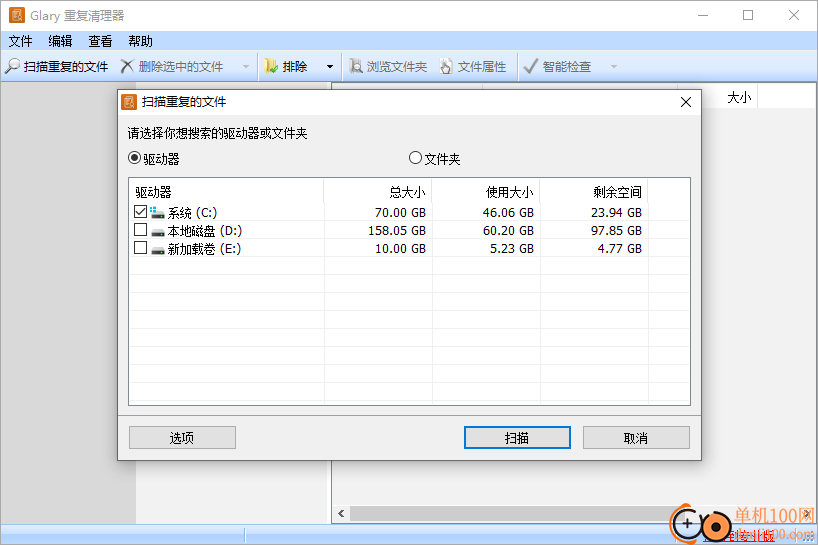Select the 新加载卷 (E:) row label
The height and width of the screenshot is (545, 818).
pos(204,249)
